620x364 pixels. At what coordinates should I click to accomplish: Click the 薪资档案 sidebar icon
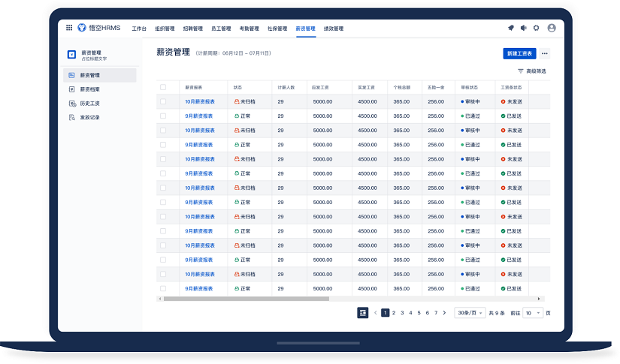71,89
